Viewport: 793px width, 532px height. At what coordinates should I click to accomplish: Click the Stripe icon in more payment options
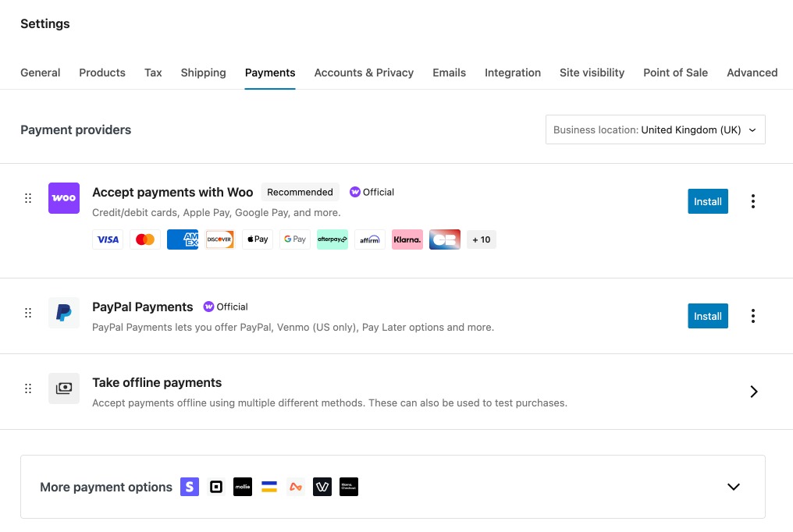(x=189, y=487)
